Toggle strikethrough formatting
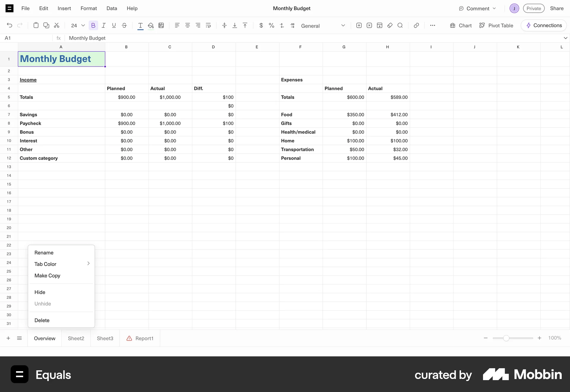 124,26
